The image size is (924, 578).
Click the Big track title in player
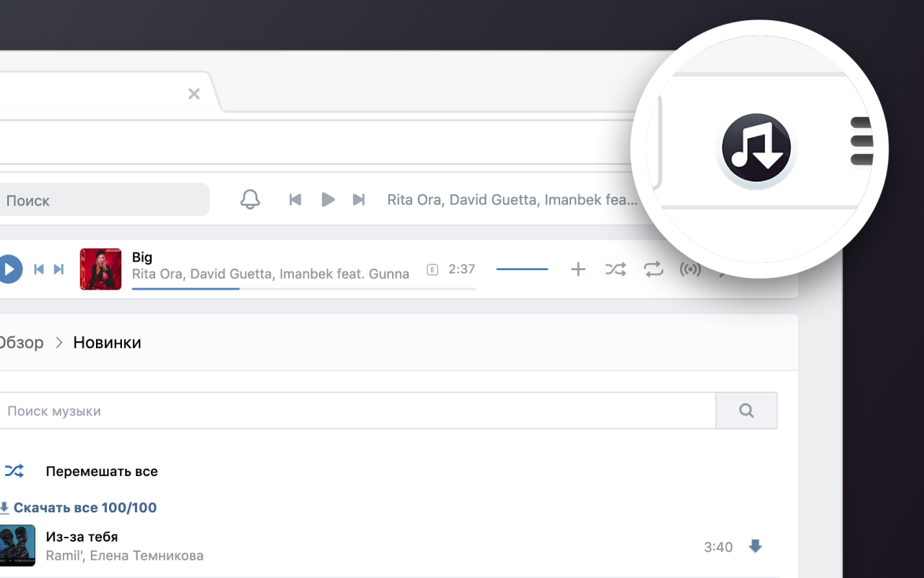142,257
